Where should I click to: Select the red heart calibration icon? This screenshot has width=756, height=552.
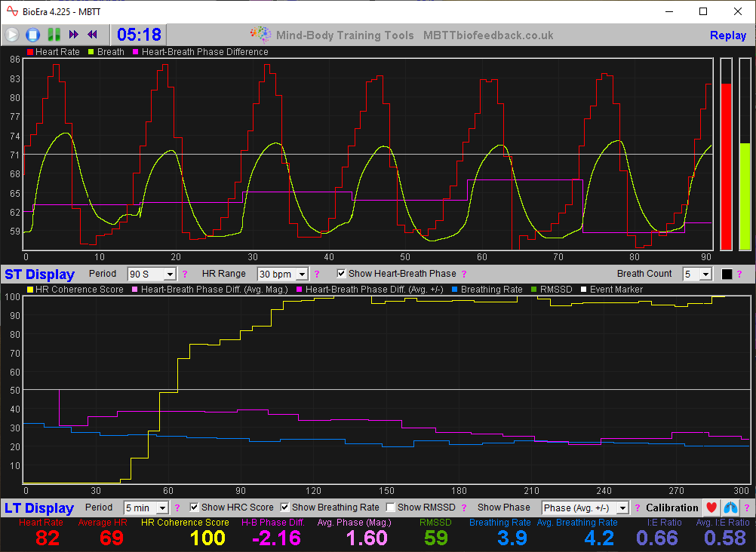point(710,508)
